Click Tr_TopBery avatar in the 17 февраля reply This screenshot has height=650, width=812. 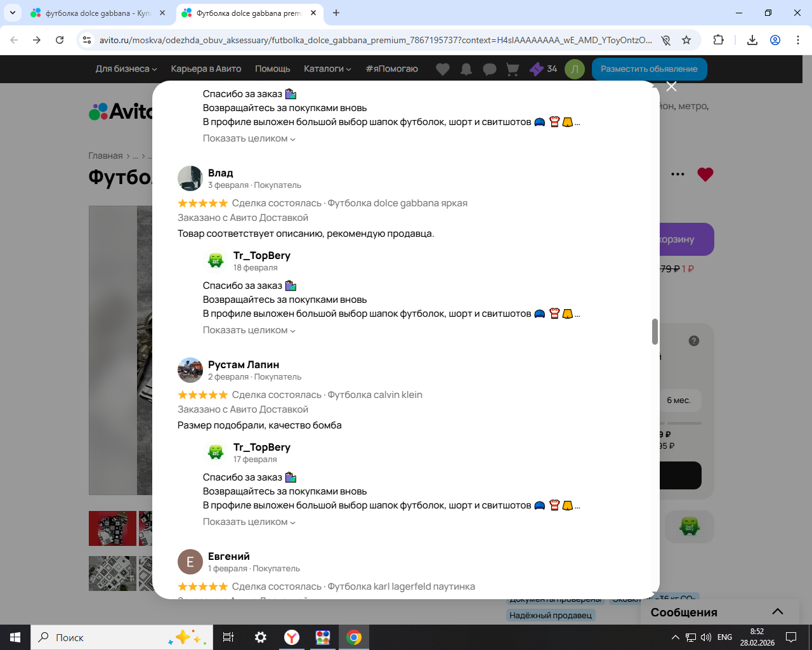(216, 452)
